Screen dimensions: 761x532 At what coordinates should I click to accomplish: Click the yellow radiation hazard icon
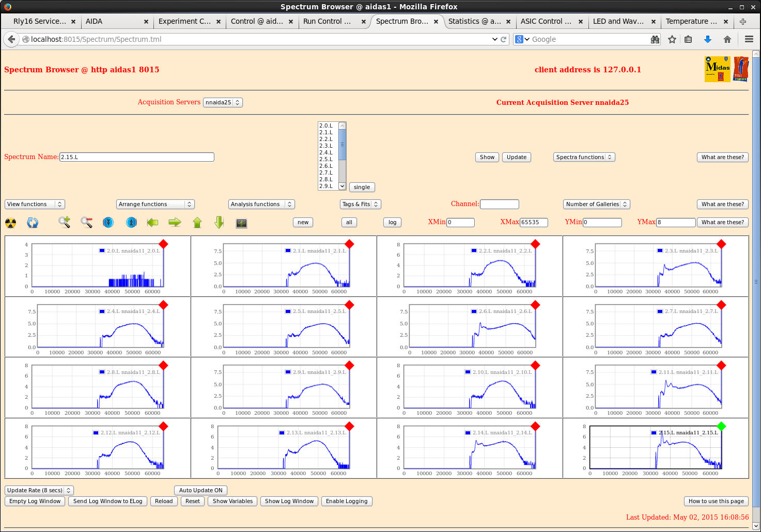coord(10,223)
